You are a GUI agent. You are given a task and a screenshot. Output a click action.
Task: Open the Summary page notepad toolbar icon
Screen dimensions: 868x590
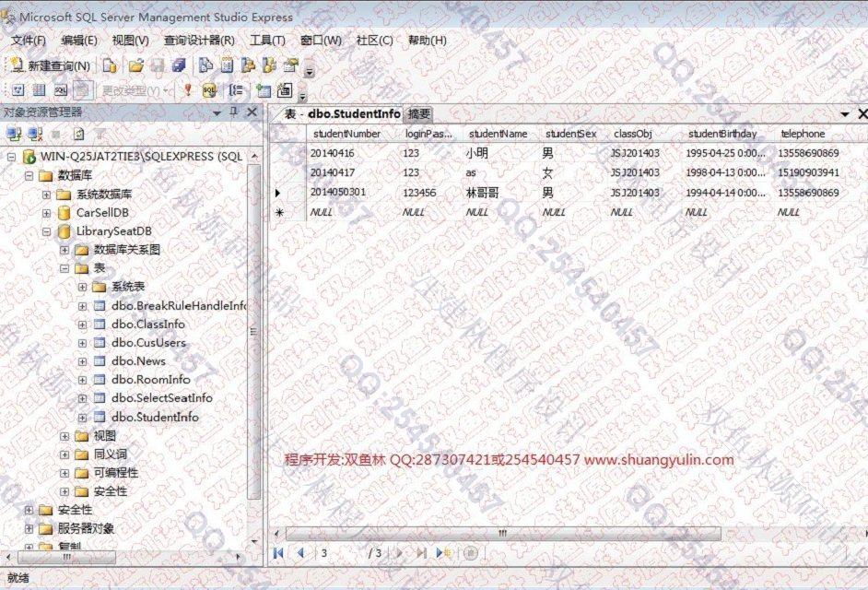[227, 66]
